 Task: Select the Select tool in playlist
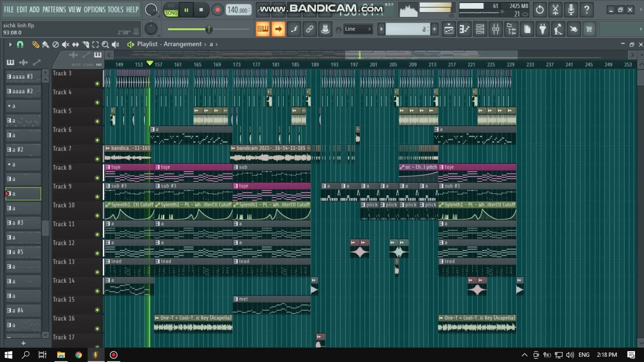tap(95, 44)
